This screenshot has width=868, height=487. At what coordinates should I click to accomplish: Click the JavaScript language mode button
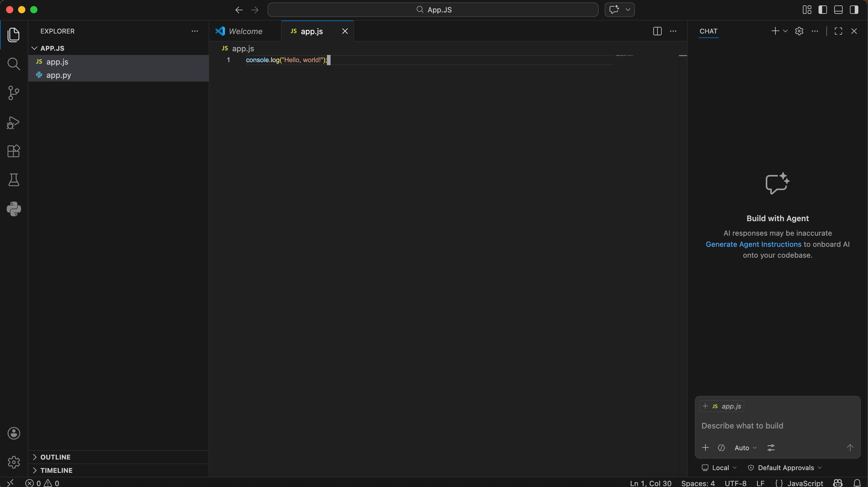[805, 483]
